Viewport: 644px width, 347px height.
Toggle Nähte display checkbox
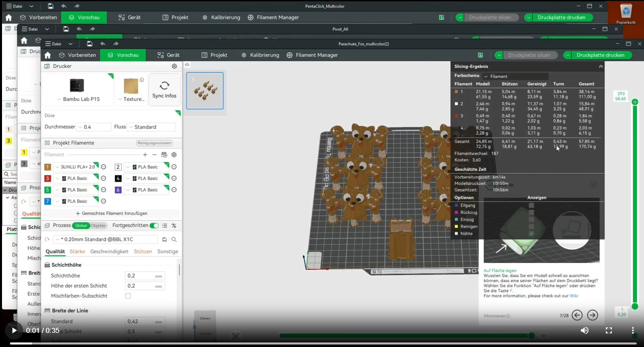pos(531,233)
